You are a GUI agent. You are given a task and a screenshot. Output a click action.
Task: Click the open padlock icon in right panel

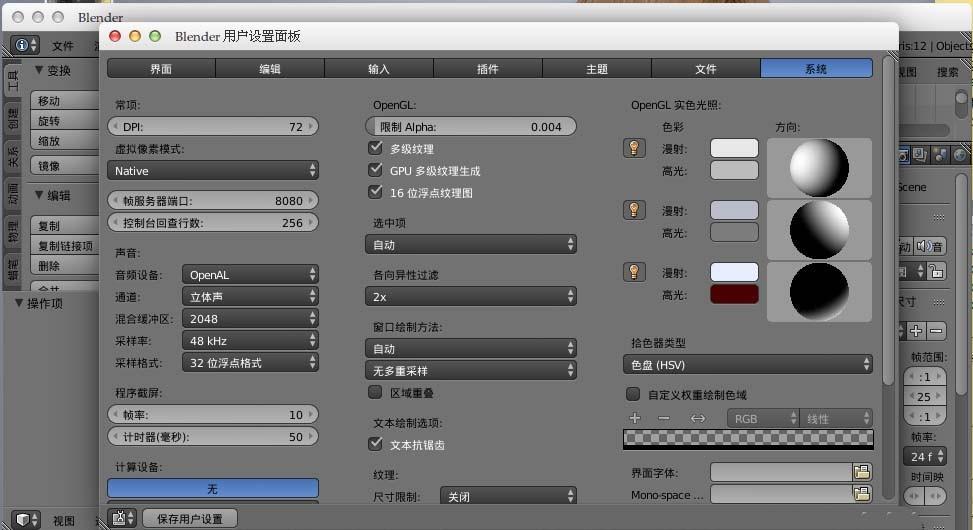[936, 271]
